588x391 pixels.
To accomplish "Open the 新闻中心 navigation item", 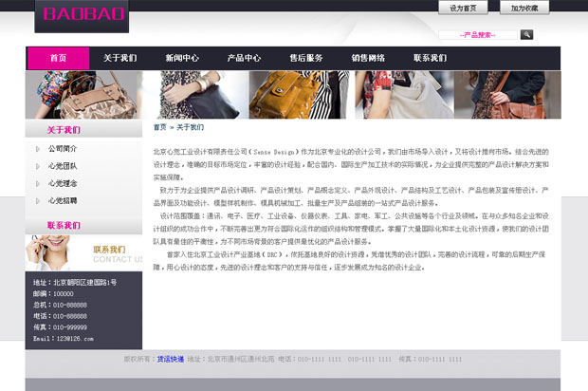I will pyautogui.click(x=182, y=58).
